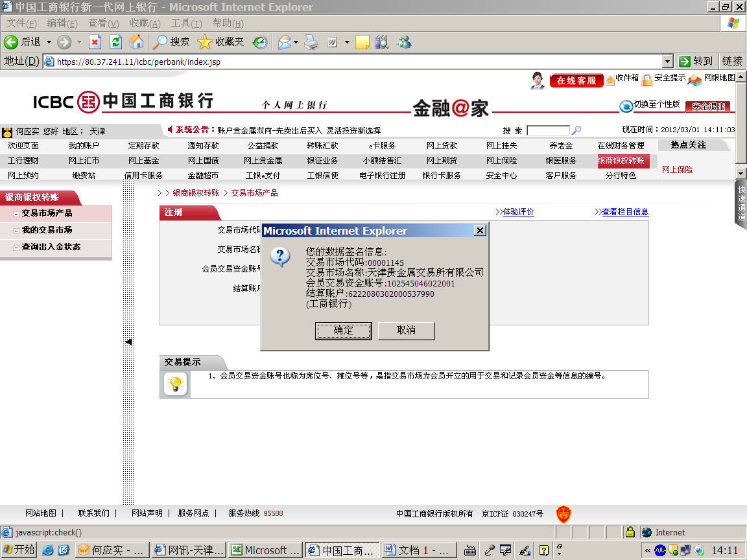Click the 服务网点 footer link
This screenshot has width=747, height=560.
[x=193, y=513]
